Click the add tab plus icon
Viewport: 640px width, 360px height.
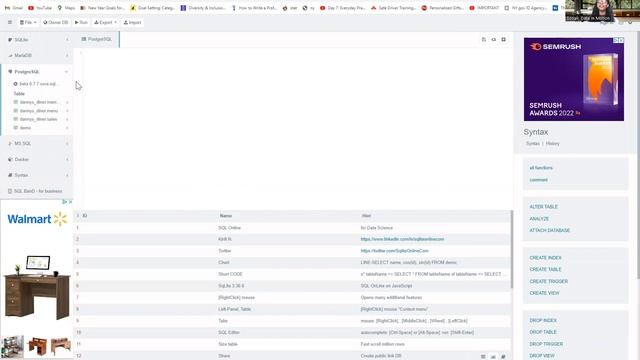pyautogui.click(x=503, y=40)
